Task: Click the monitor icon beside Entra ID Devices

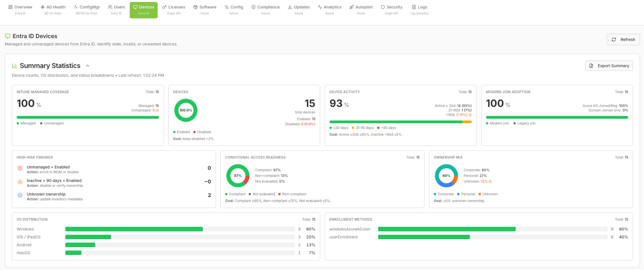Action: point(8,36)
